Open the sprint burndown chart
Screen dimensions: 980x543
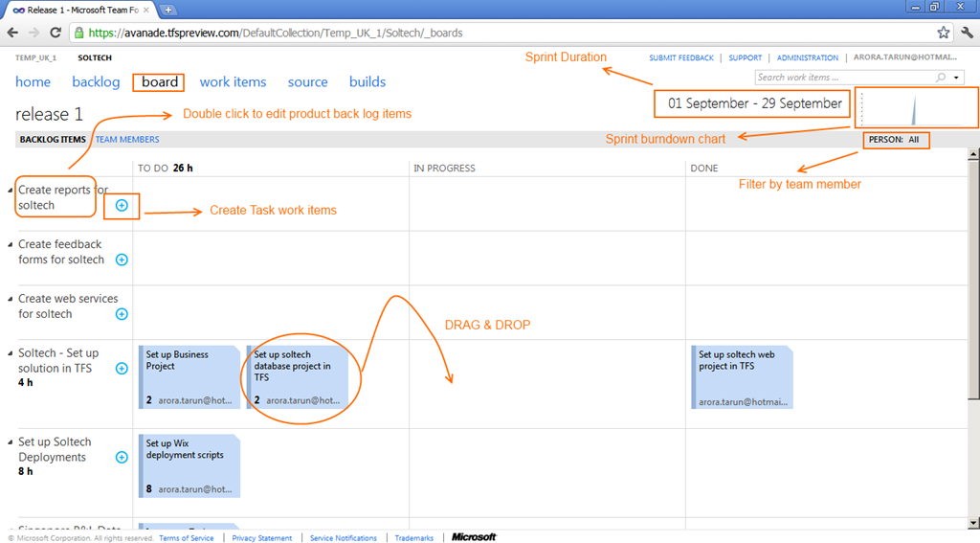tap(916, 107)
